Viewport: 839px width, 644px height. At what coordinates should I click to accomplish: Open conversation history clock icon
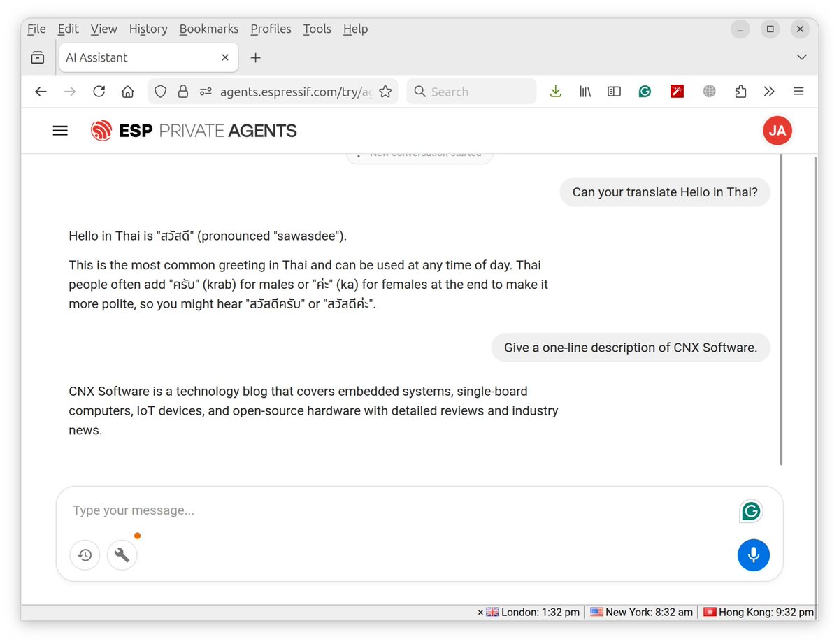pyautogui.click(x=85, y=555)
